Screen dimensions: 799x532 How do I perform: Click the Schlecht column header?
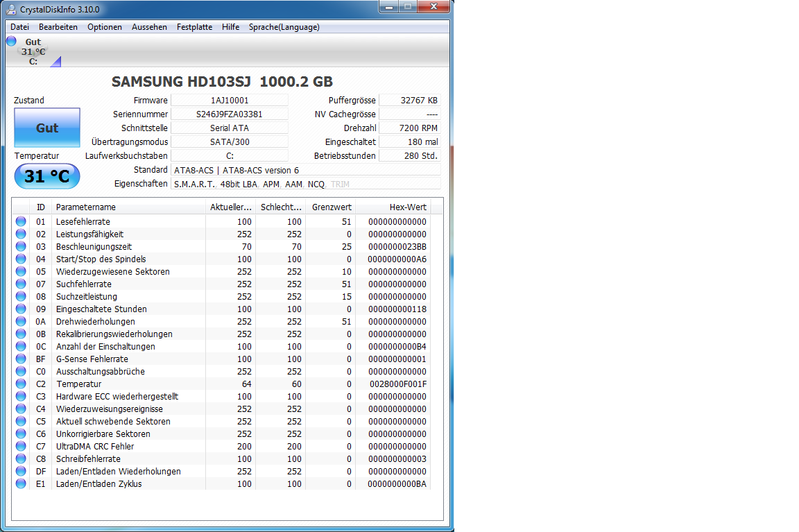pos(280,207)
